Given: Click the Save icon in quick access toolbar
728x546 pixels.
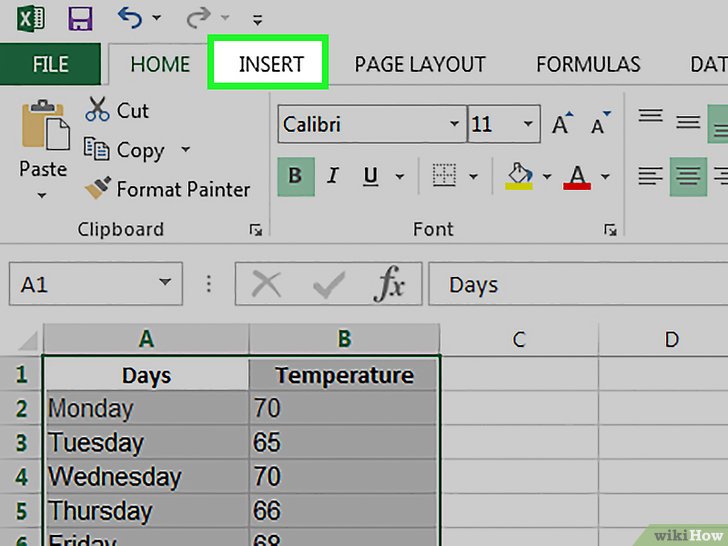Looking at the screenshot, I should (80, 17).
